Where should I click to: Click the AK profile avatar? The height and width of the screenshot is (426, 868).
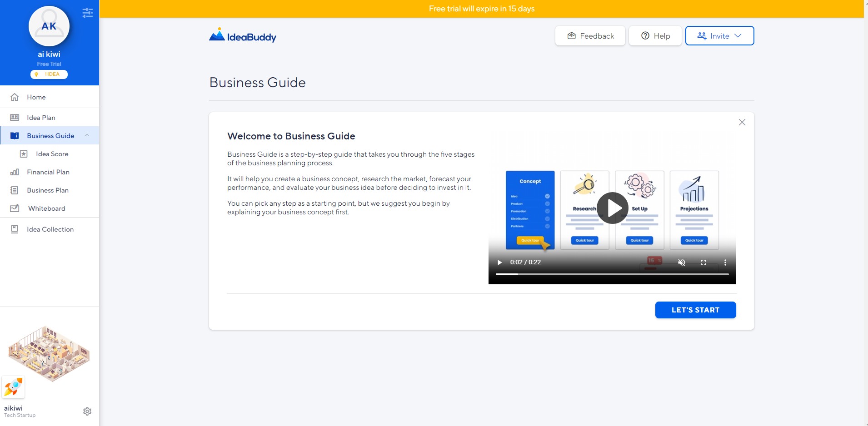click(49, 26)
